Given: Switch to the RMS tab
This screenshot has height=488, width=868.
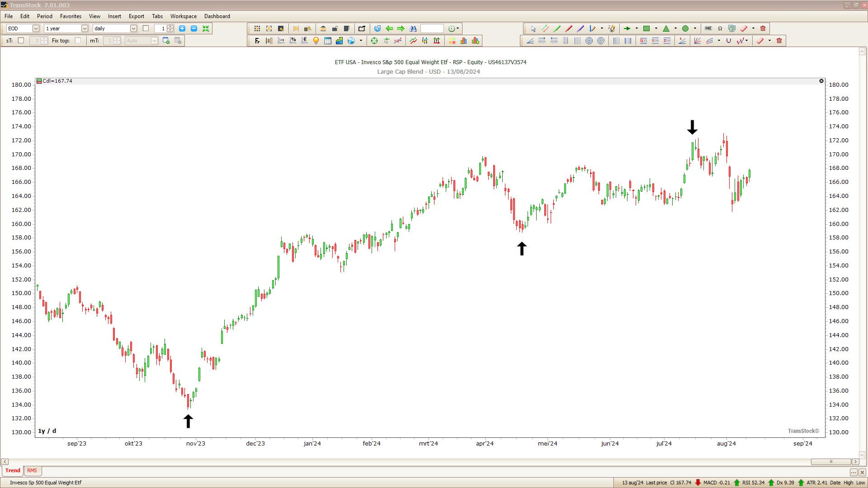Looking at the screenshot, I should pos(32,470).
